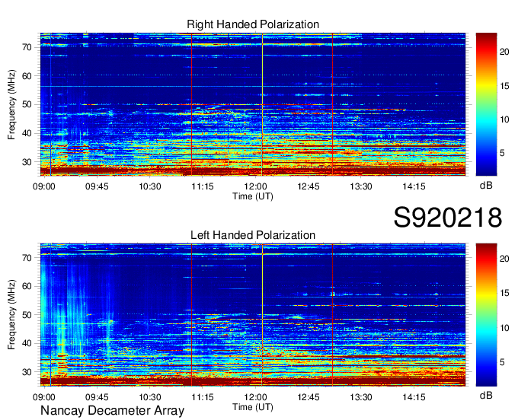The width and height of the screenshot is (518, 420).
Task: Click the 14:15 tick label on top plot
Action: coord(414,186)
